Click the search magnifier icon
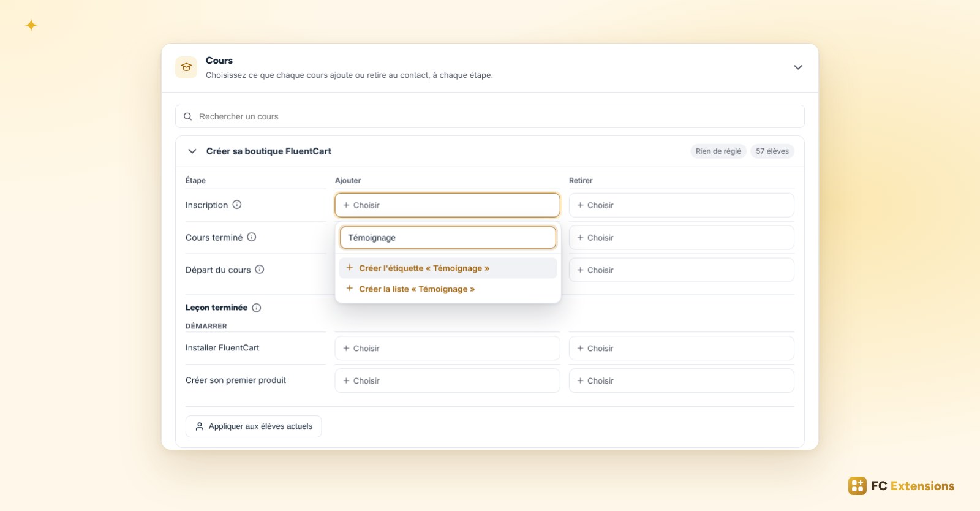980x511 pixels. (x=188, y=116)
